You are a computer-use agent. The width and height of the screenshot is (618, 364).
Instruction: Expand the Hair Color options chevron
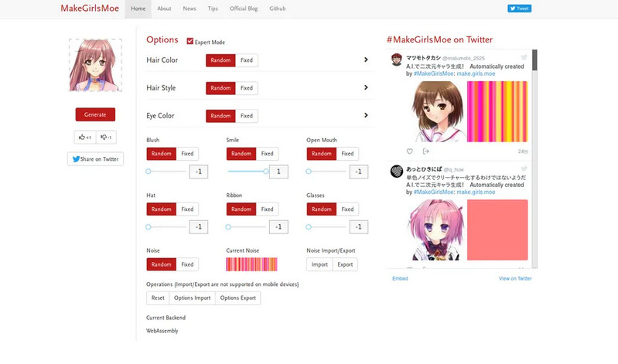point(366,60)
